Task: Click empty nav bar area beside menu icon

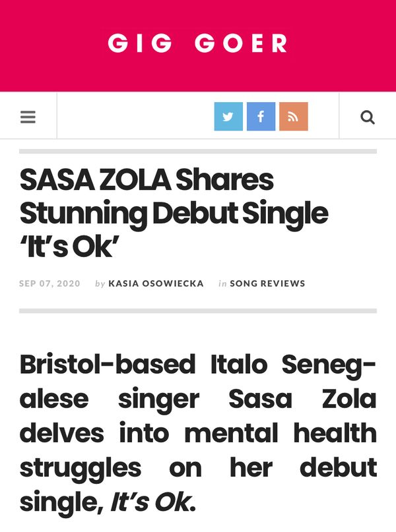Action: (135, 116)
